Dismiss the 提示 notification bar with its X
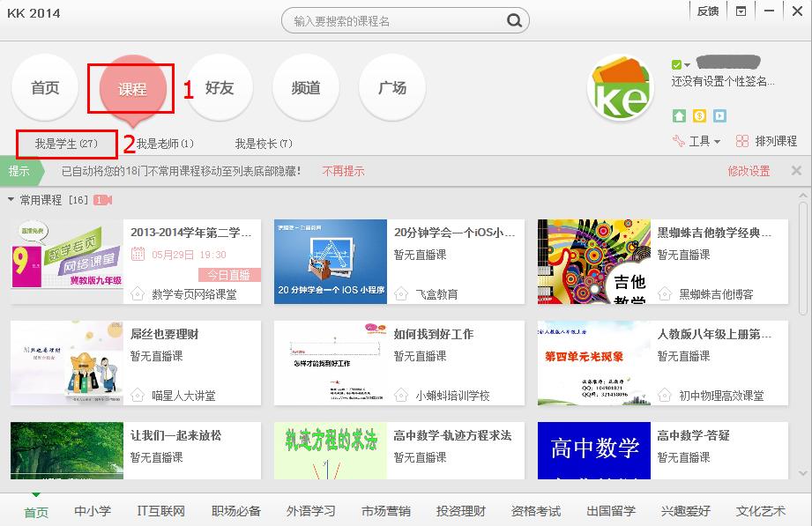Screen dimensions: 812x526 point(796,170)
